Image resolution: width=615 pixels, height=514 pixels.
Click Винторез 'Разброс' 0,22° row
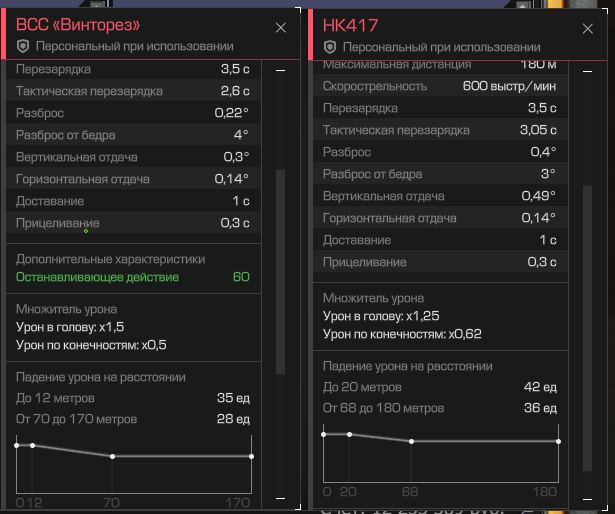[x=133, y=113]
